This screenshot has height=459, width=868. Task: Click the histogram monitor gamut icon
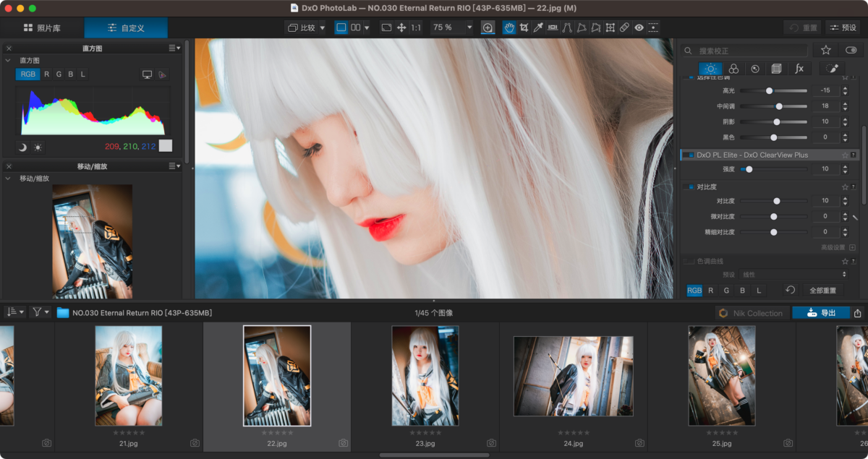147,74
